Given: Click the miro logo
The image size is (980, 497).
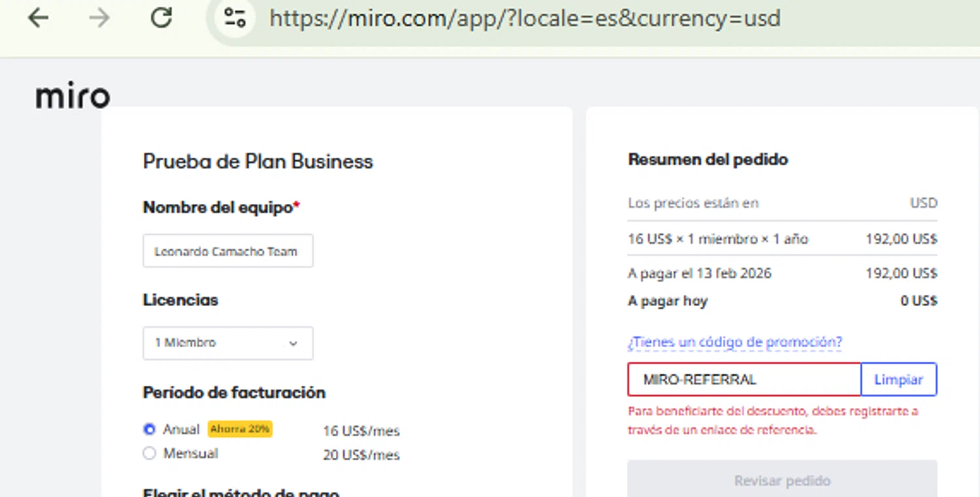Looking at the screenshot, I should (73, 96).
